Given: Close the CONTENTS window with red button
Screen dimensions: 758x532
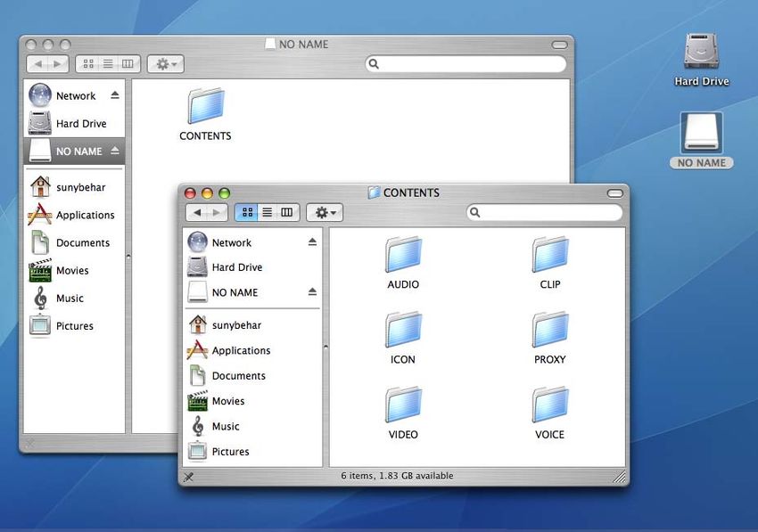Looking at the screenshot, I should pos(191,193).
